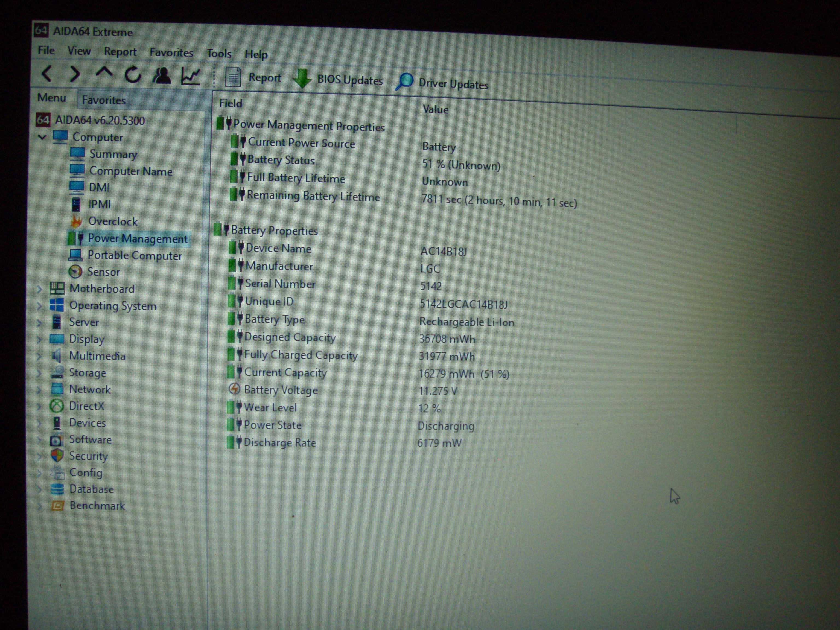
Task: Expand the Storage tree node
Action: pyautogui.click(x=39, y=373)
